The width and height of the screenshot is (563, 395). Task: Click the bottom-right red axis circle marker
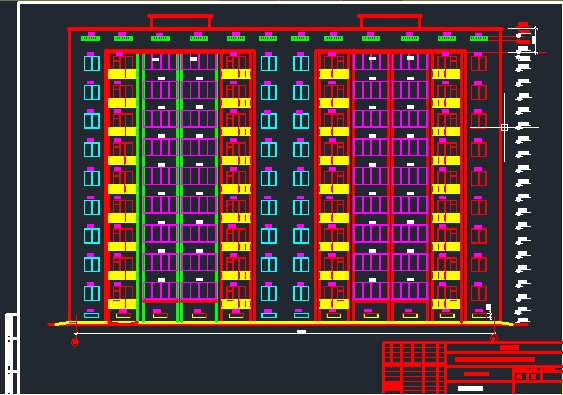coord(494,338)
